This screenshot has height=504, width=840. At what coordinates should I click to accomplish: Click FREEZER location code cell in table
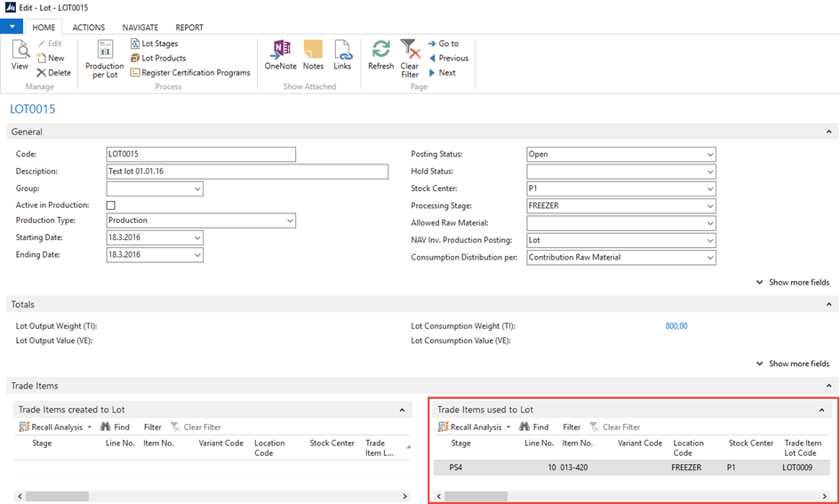[686, 468]
